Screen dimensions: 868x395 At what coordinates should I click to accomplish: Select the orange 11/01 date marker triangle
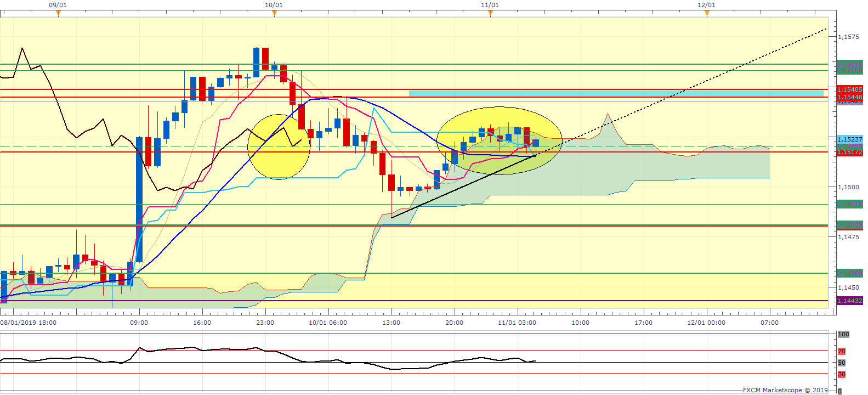click(490, 14)
